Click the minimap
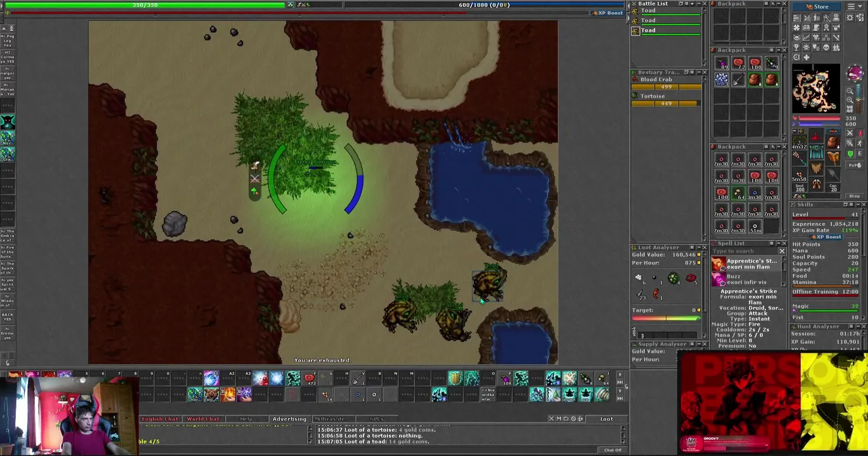This screenshot has height=456, width=868. 816,89
